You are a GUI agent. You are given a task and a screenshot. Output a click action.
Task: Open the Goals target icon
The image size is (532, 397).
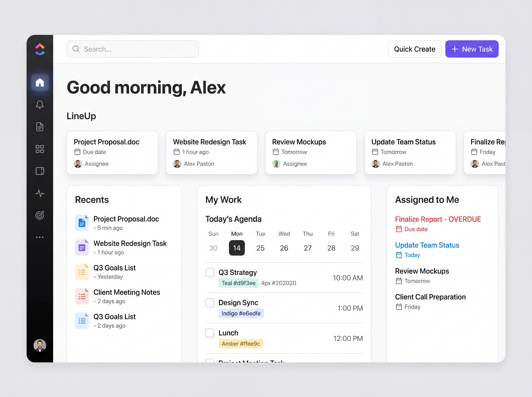point(40,215)
